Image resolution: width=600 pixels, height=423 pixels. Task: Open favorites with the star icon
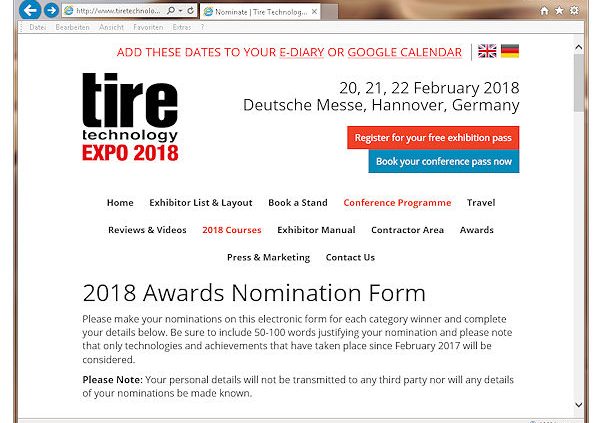click(559, 10)
